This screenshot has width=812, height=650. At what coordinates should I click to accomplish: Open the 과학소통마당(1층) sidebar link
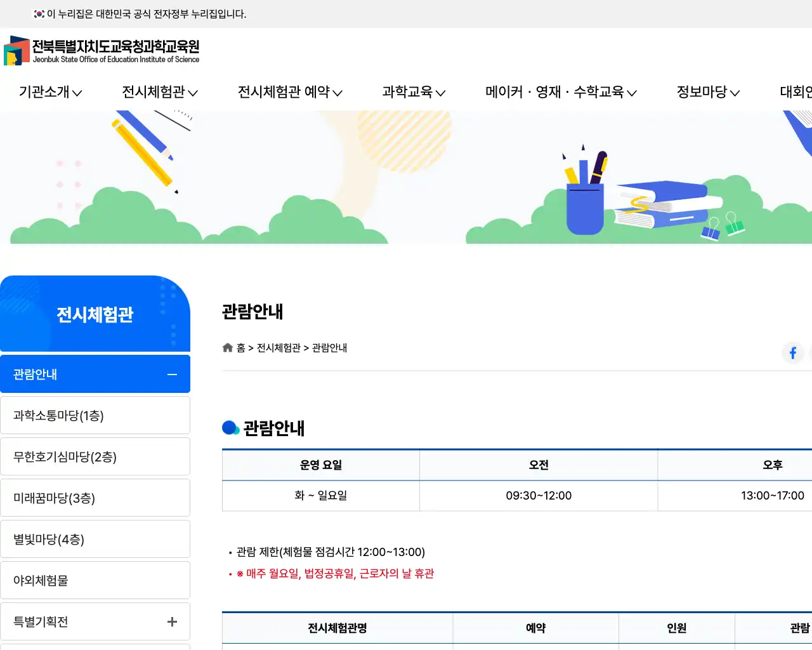point(95,415)
